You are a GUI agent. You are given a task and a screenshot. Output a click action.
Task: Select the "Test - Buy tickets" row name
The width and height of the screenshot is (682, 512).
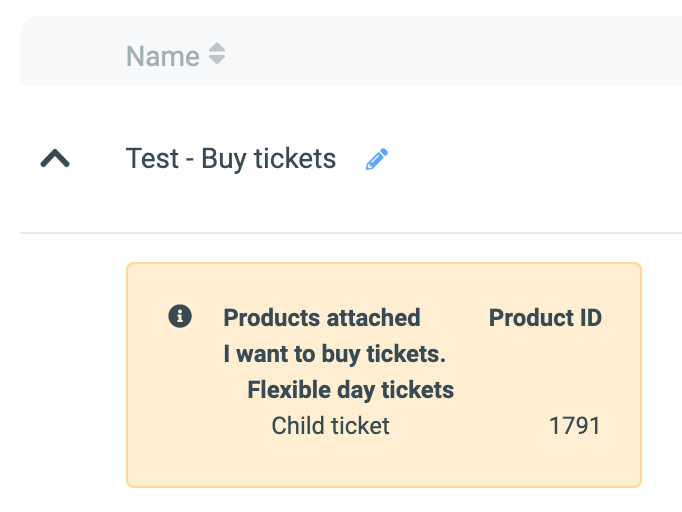(231, 159)
